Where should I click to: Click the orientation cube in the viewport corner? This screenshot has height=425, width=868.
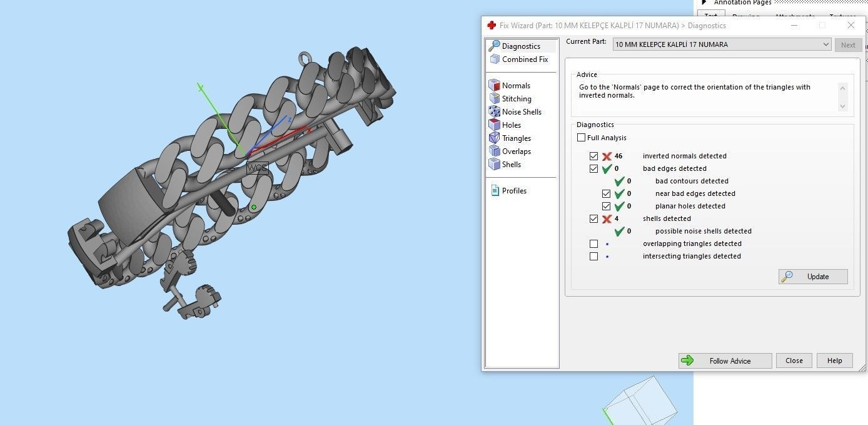(x=641, y=401)
